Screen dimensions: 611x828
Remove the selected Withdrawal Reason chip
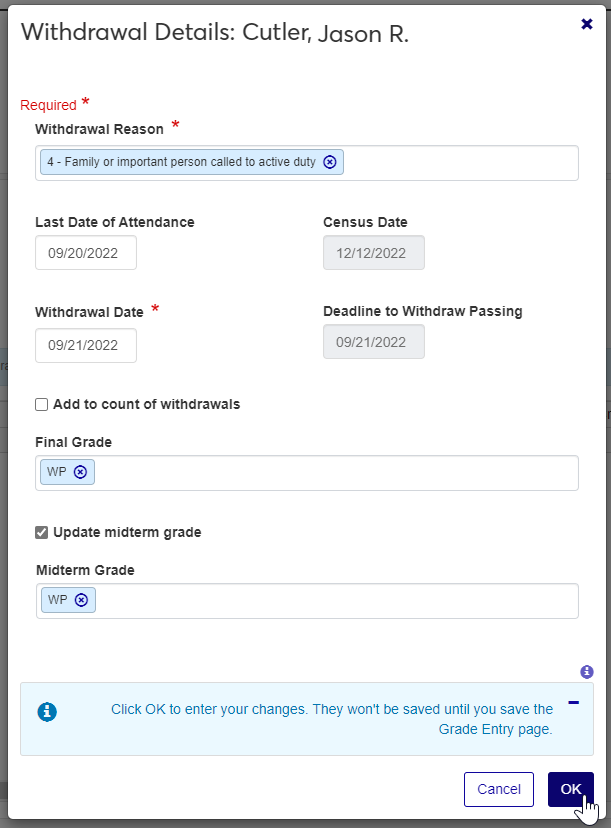point(330,162)
